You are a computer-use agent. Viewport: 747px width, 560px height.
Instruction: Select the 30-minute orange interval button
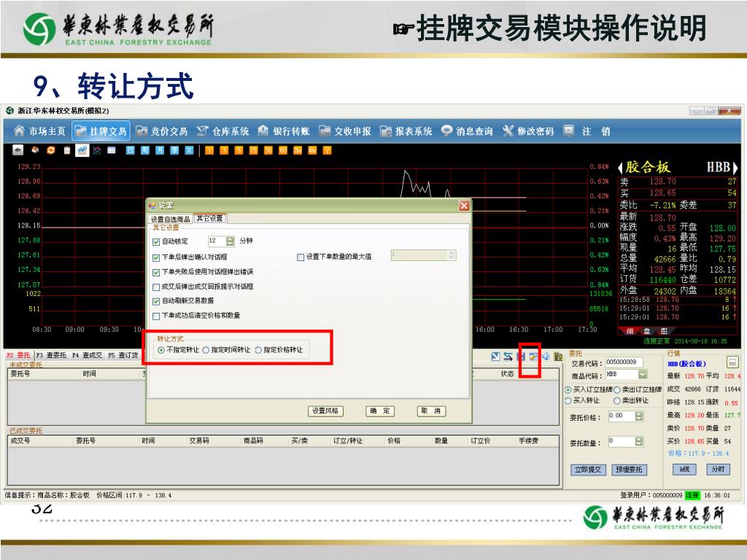click(268, 150)
